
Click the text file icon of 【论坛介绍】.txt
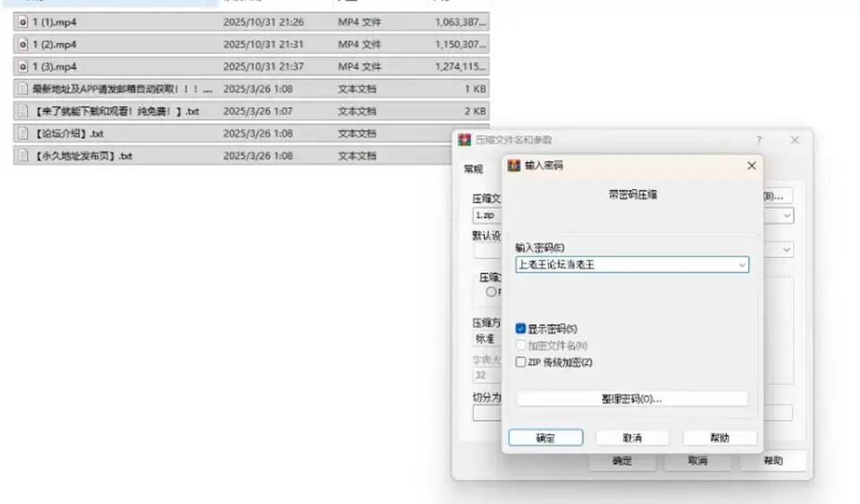click(22, 133)
